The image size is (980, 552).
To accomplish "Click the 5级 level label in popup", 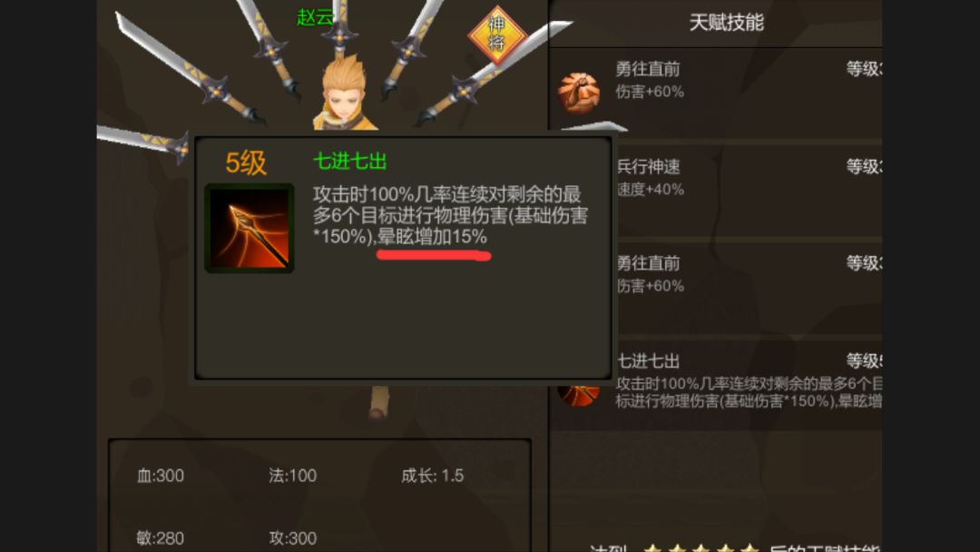I will (246, 163).
